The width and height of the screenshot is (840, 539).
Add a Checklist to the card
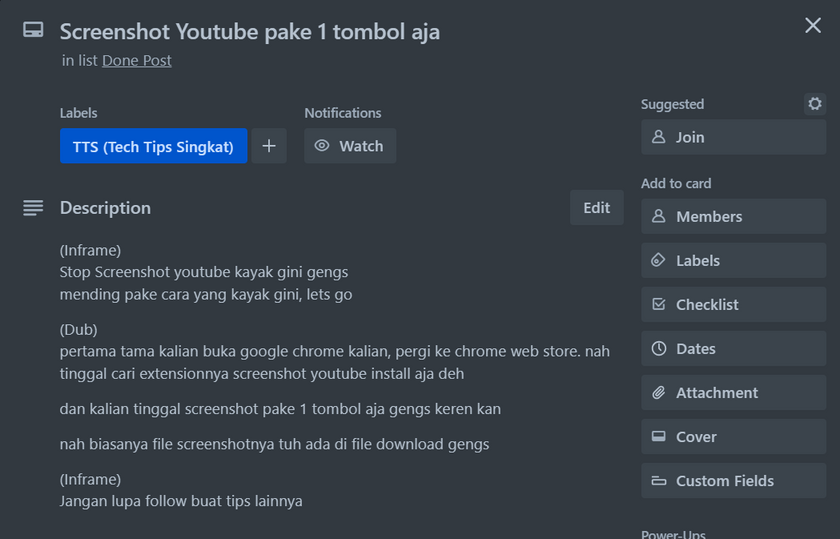coord(733,304)
